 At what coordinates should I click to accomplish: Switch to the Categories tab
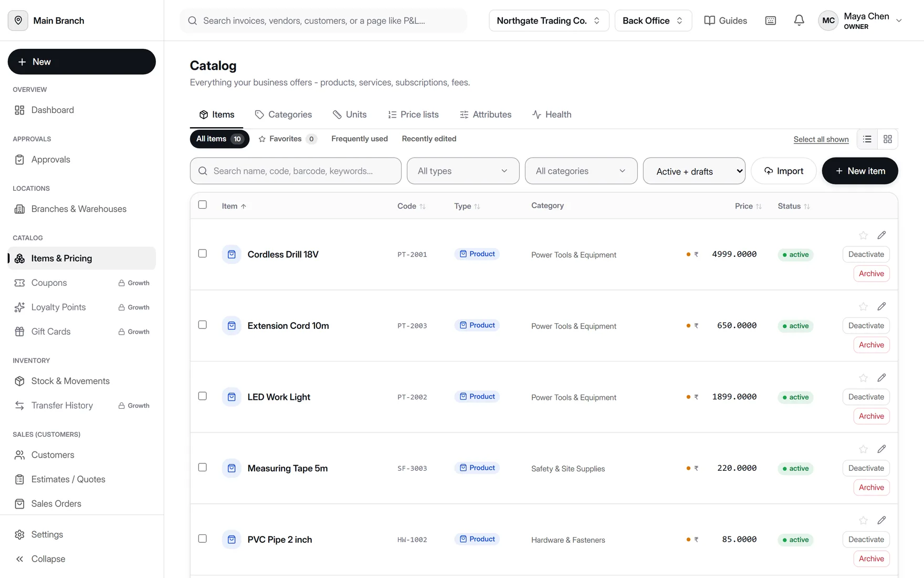pos(283,115)
